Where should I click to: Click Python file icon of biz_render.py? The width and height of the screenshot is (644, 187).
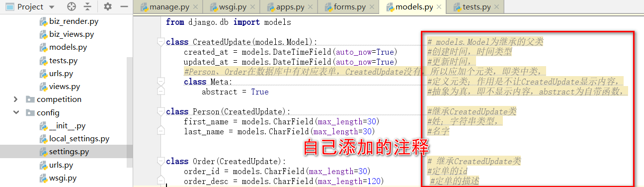43,21
